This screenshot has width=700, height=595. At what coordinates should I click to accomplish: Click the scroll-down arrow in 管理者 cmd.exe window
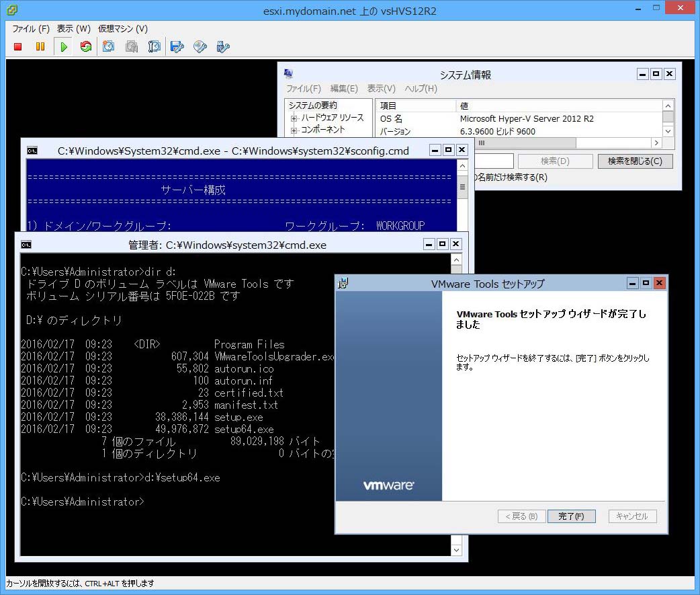click(456, 551)
